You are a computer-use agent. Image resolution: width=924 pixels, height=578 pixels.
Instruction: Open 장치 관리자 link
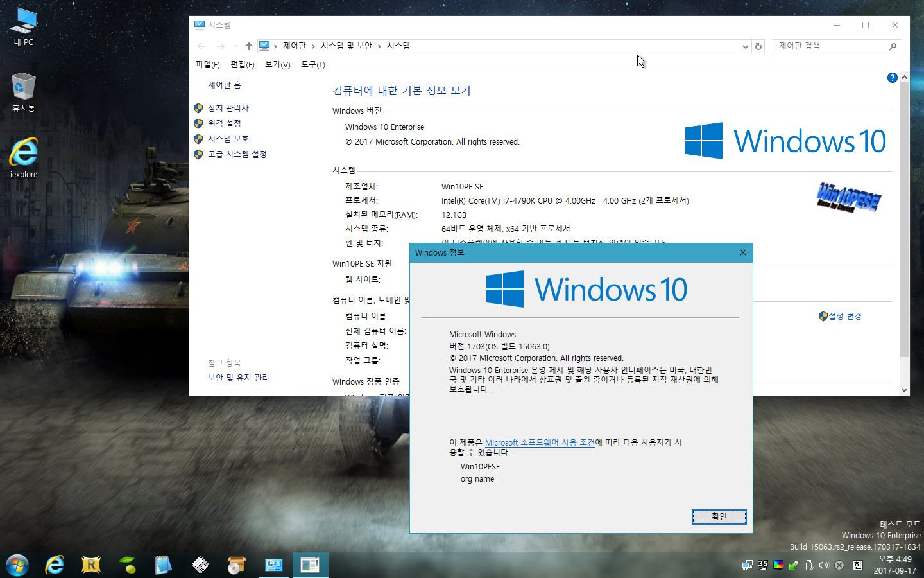(228, 108)
